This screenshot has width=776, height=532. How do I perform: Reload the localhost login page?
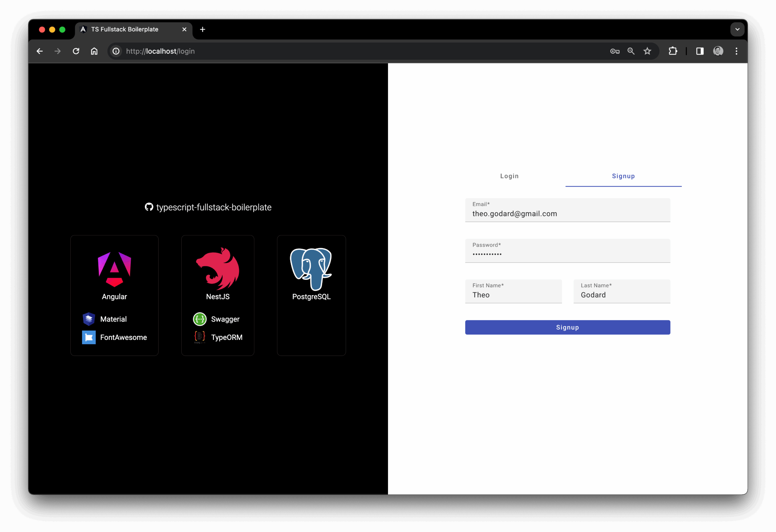(x=76, y=51)
